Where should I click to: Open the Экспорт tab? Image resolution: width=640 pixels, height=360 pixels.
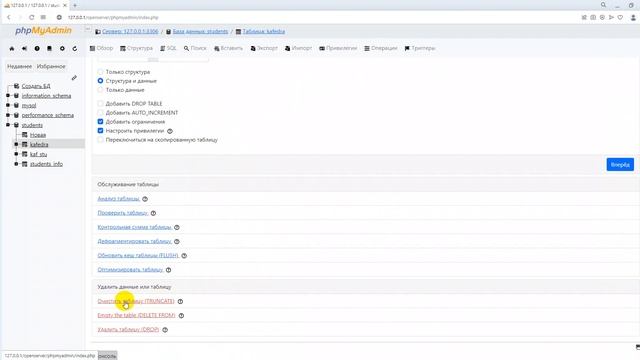(x=264, y=48)
